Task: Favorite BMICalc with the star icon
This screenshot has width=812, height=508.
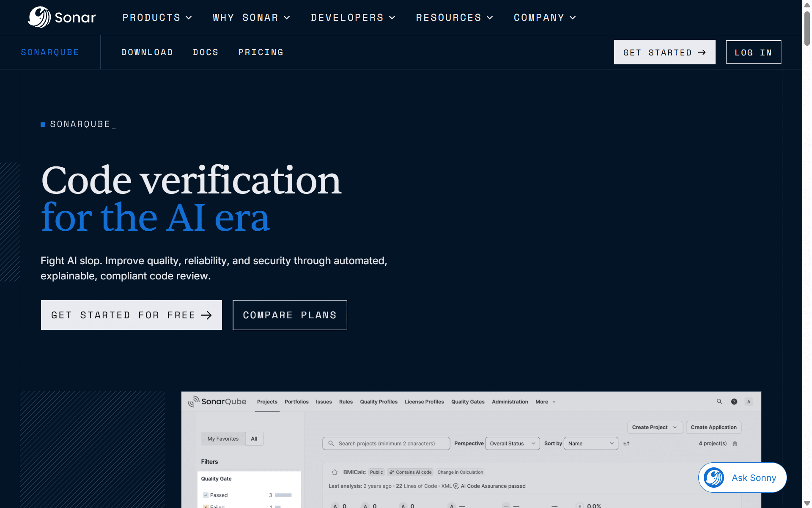Action: coord(335,472)
